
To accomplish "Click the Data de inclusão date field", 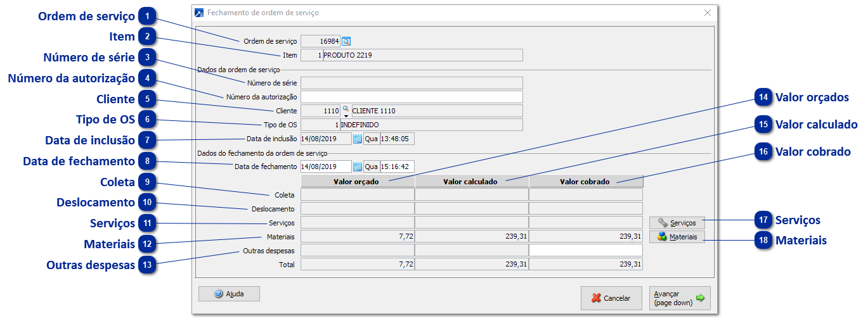I will (x=326, y=139).
